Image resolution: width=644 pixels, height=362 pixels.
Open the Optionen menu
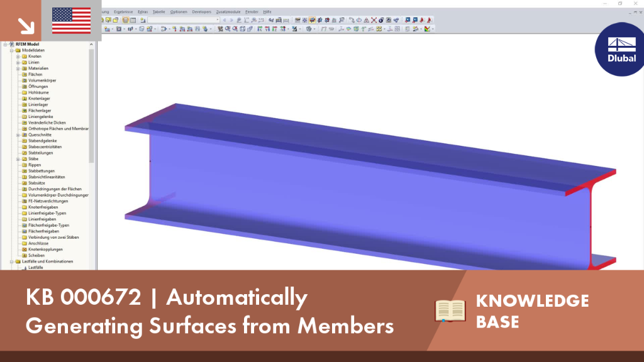pos(178,12)
